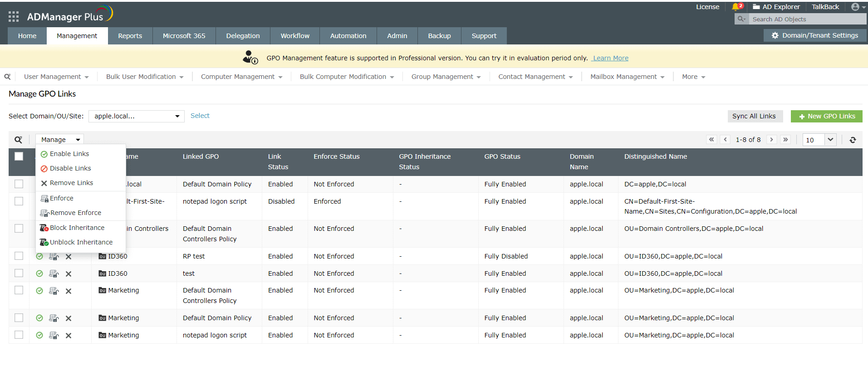Go to the first page of results

tap(711, 140)
